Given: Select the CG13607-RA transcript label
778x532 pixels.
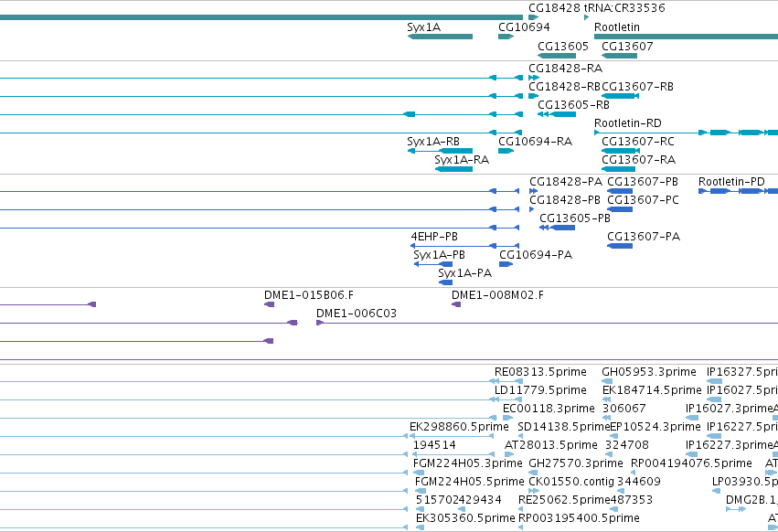Looking at the screenshot, I should [x=638, y=160].
